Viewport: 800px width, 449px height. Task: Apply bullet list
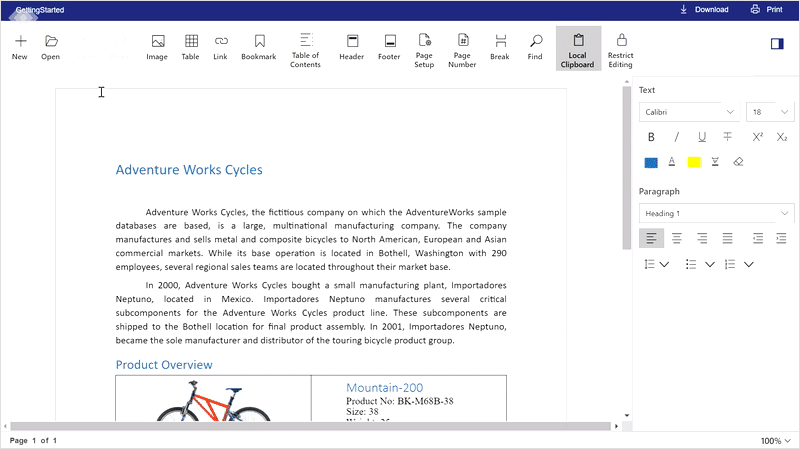click(691, 264)
